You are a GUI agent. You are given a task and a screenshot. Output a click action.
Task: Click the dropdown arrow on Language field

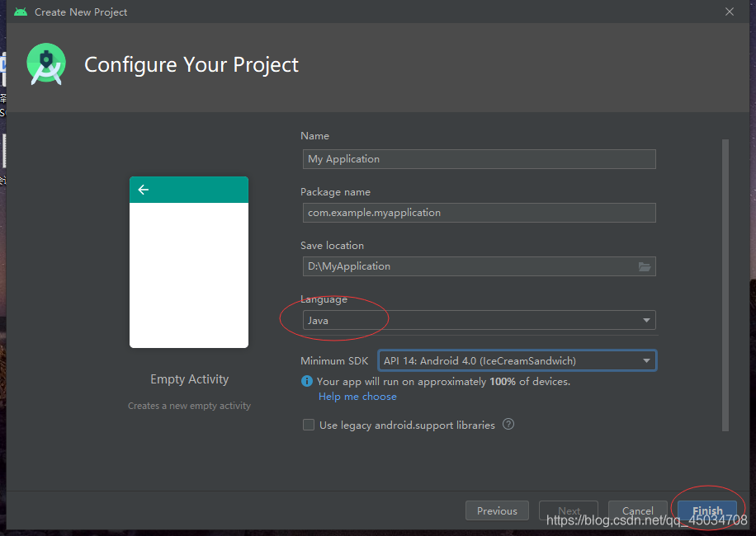pyautogui.click(x=646, y=320)
